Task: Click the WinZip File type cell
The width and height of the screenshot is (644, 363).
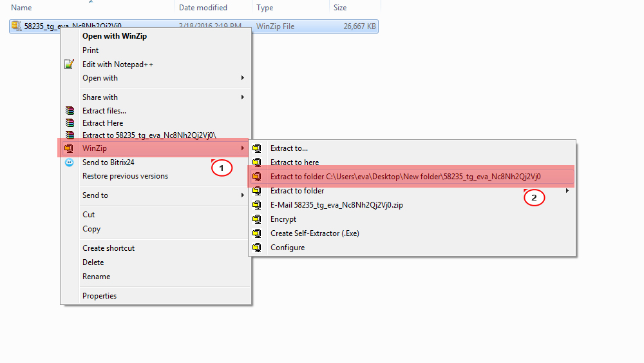Action: pos(275,26)
